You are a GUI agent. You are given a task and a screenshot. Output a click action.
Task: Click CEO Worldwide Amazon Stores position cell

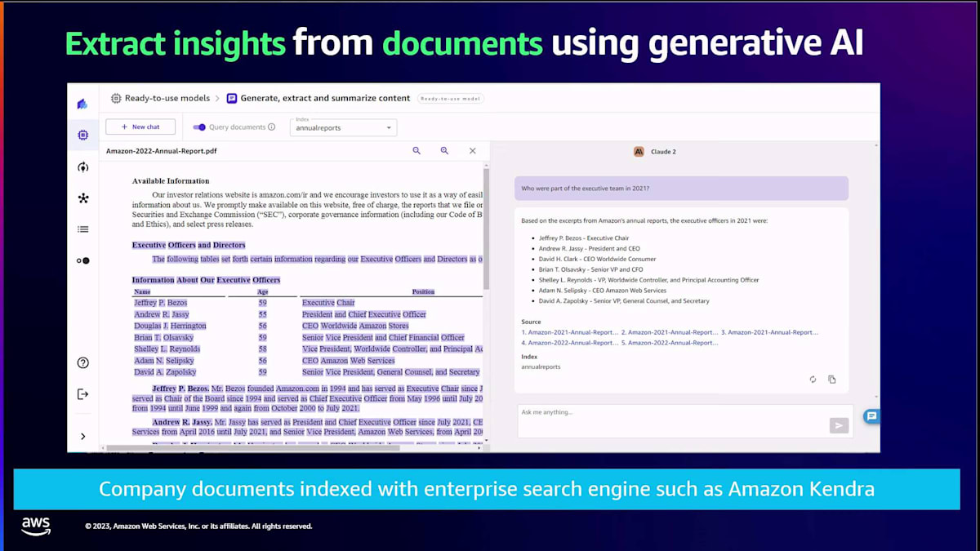[355, 326]
